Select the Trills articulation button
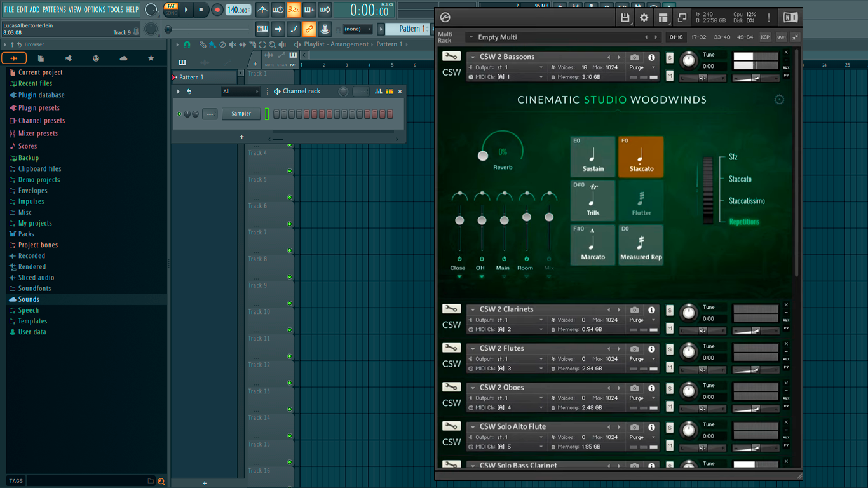 click(x=593, y=201)
